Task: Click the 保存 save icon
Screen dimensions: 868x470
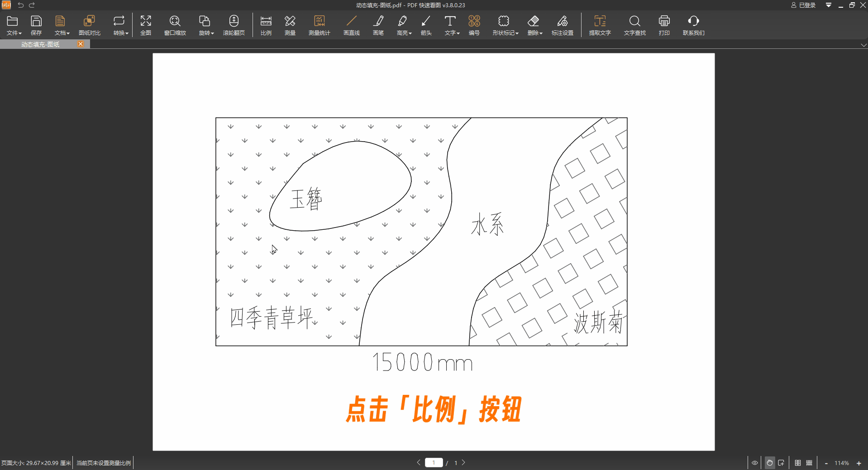Action: point(36,25)
